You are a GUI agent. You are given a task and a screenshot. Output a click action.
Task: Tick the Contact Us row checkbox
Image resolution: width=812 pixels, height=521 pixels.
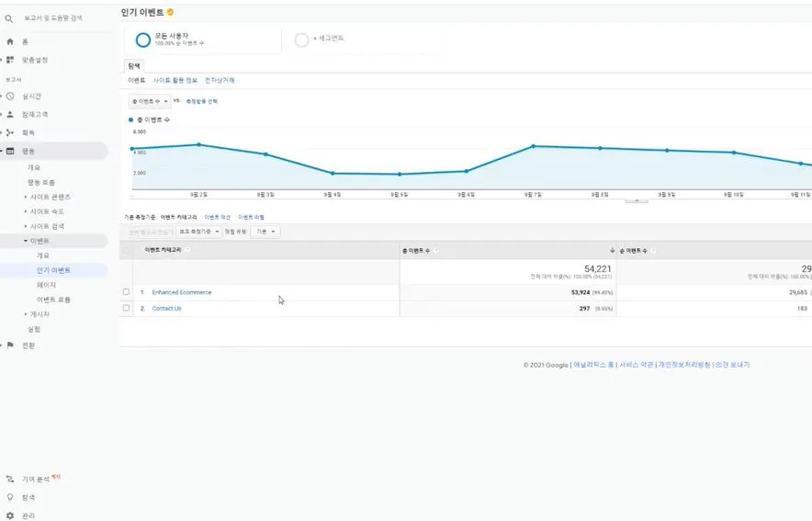[x=126, y=308]
